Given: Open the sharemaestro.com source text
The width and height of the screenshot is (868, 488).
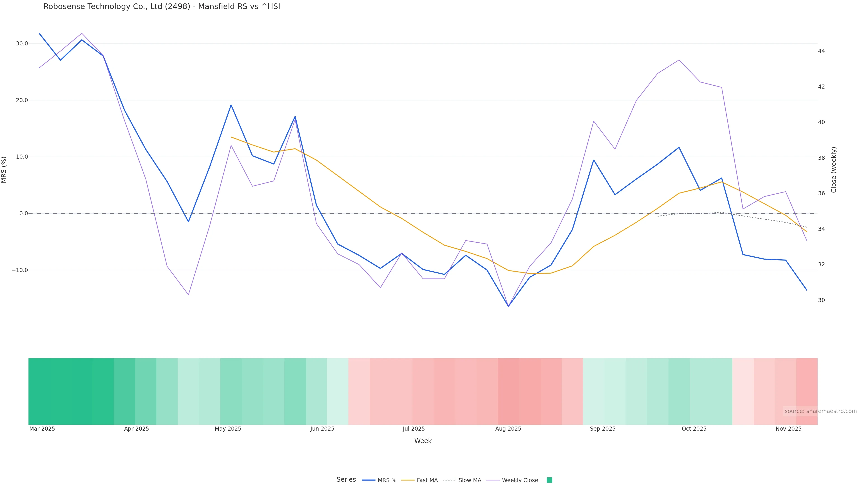Looking at the screenshot, I should [x=821, y=411].
